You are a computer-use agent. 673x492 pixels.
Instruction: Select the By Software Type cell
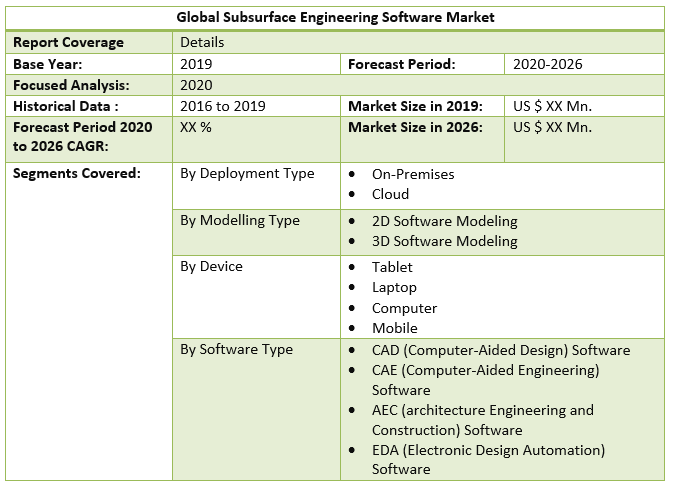236,349
